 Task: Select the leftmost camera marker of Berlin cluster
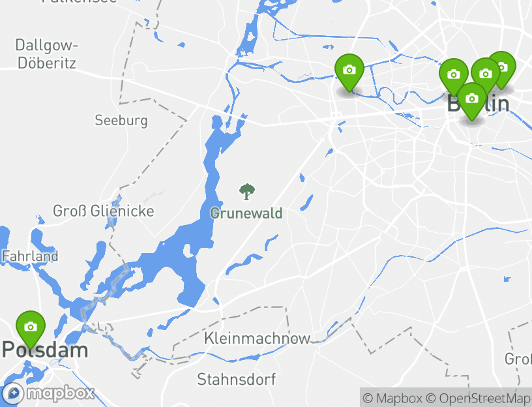click(453, 76)
